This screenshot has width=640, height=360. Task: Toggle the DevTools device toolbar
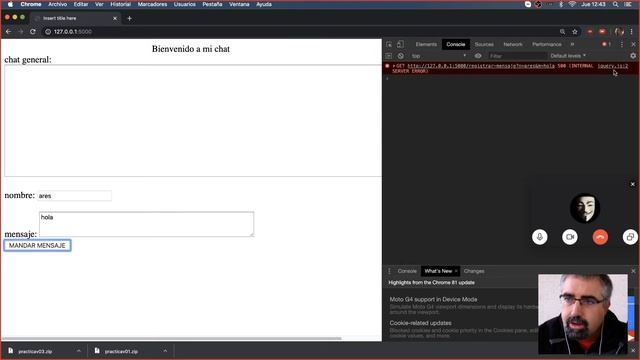(x=400, y=44)
